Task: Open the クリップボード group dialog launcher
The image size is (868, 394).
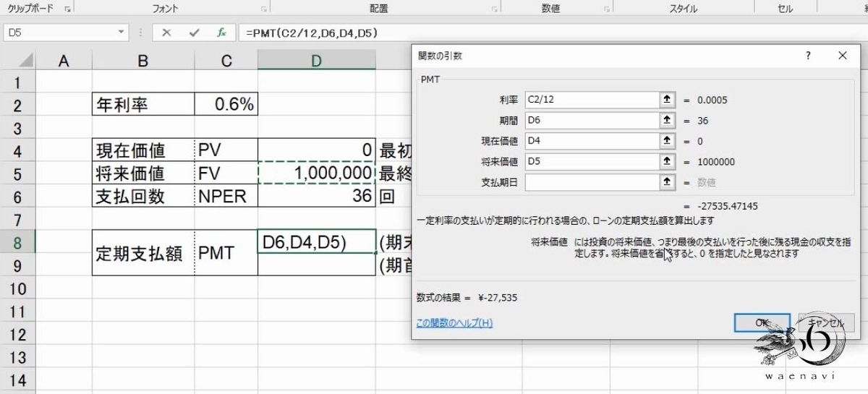Action: point(67,9)
